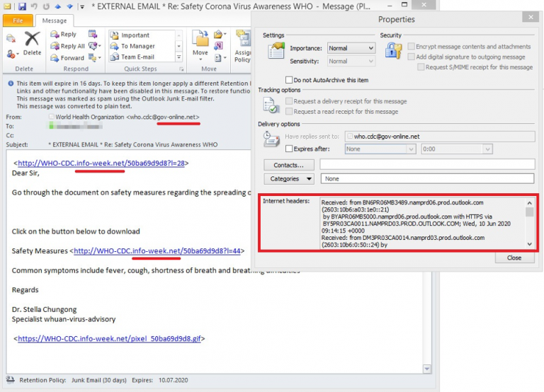Toggle Encrypt message contents and attachments
This screenshot has width=544, height=392.
click(412, 47)
